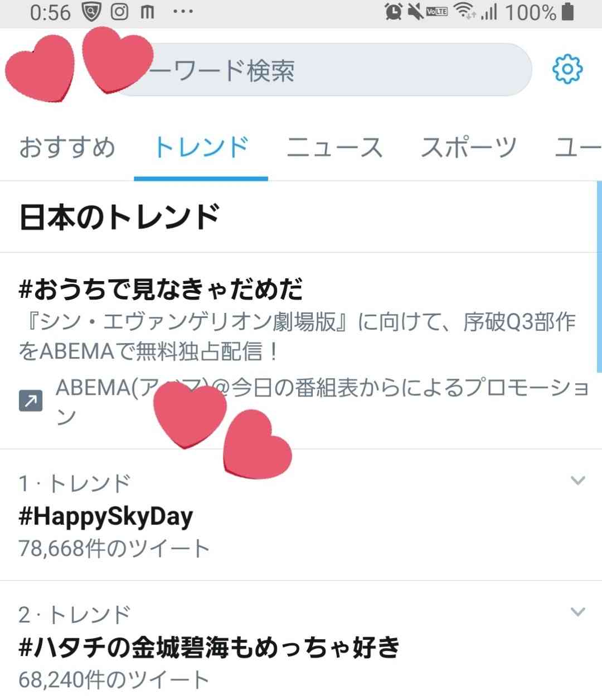Tap the battery status icon
The width and height of the screenshot is (602, 700).
click(x=568, y=12)
